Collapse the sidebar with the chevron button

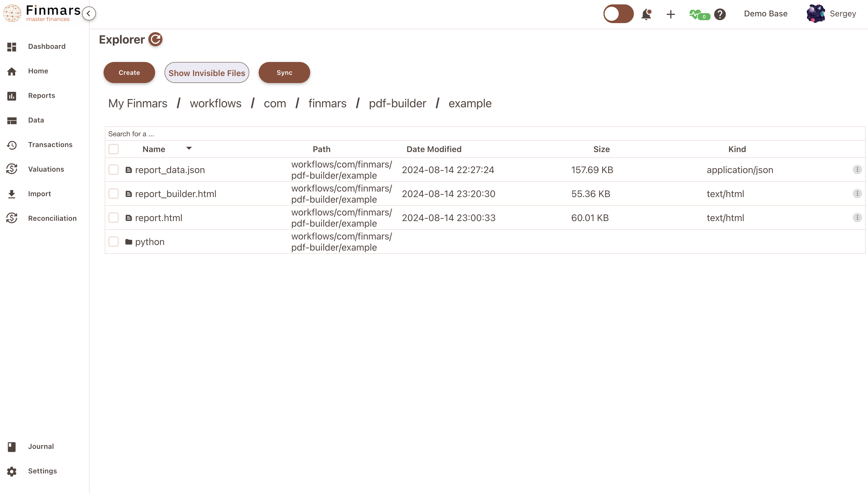pos(89,13)
